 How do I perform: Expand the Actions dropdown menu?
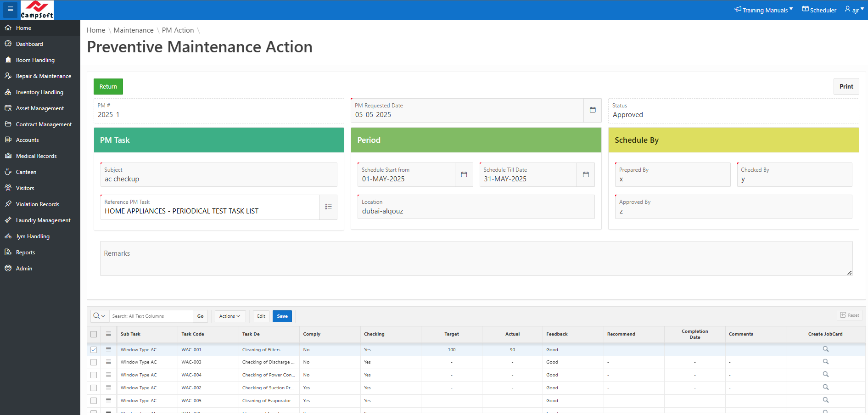tap(230, 316)
